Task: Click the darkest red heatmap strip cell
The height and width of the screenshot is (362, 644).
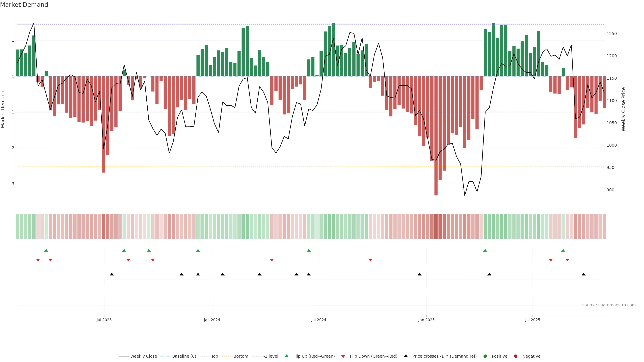Action: coord(436,226)
